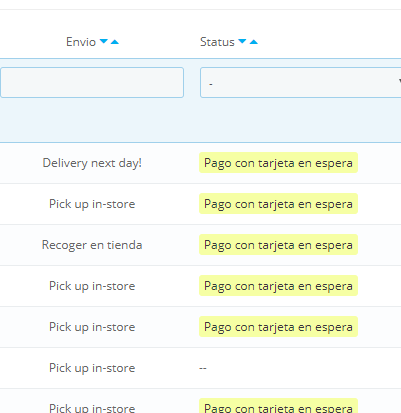Focus the Envio filter text field
Image resolution: width=401 pixels, height=413 pixels.
tap(92, 83)
